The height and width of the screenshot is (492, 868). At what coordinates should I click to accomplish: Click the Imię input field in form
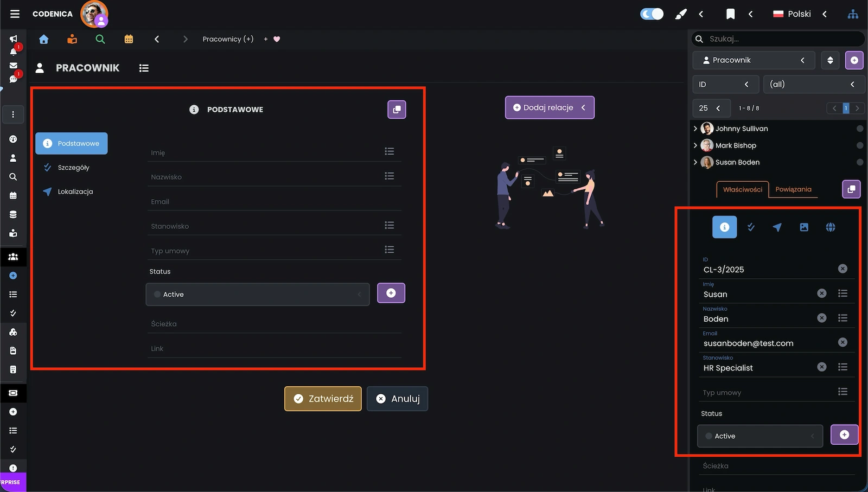(x=265, y=152)
